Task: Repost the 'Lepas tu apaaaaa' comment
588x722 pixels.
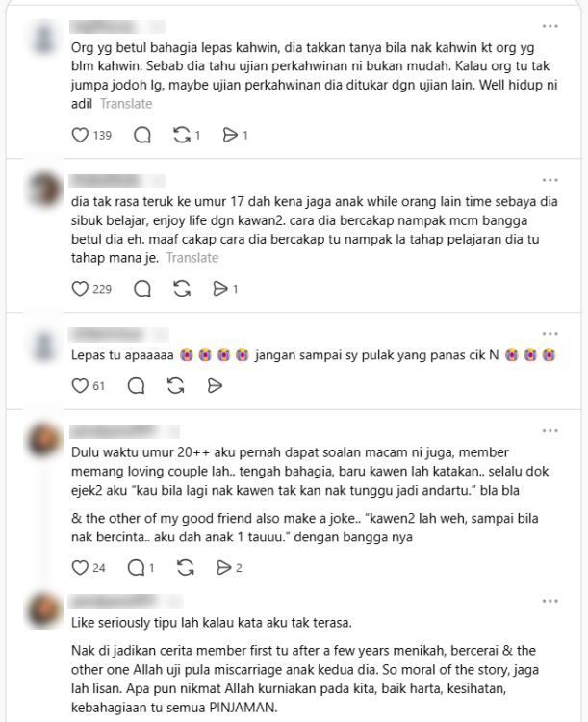Action: pos(176,385)
